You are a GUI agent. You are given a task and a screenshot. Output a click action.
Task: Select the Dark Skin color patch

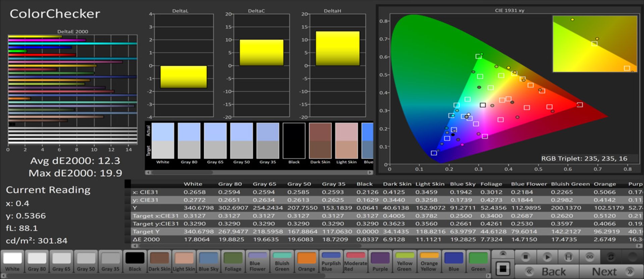tap(159, 262)
